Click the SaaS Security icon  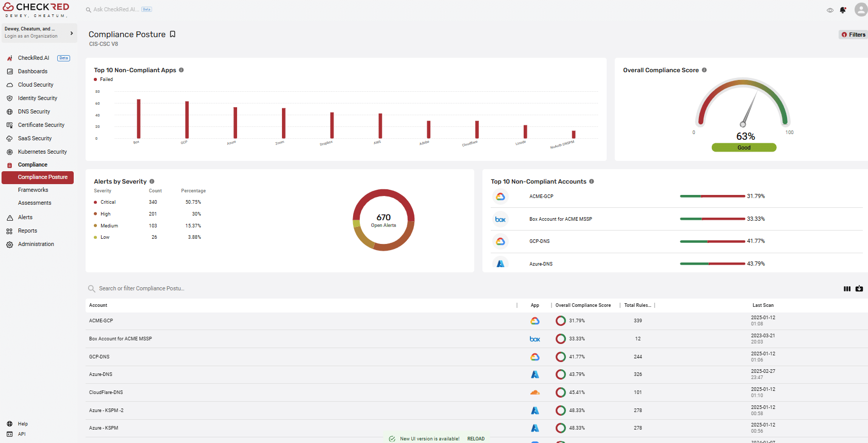tap(9, 138)
